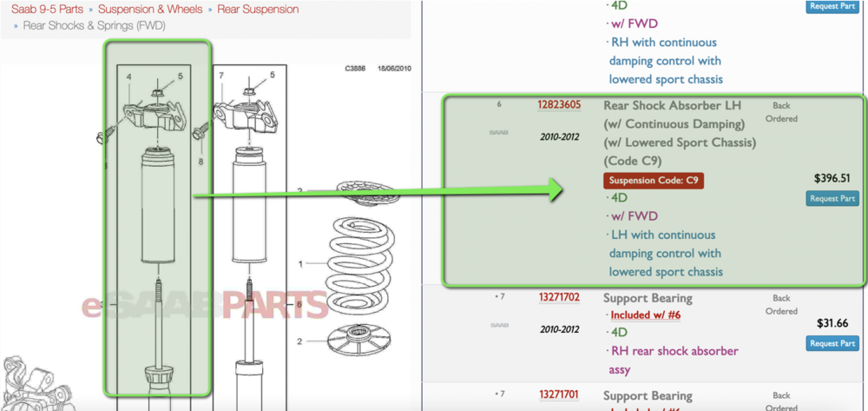Click the bolt next to callout 8
The width and height of the screenshot is (868, 411).
click(201, 133)
